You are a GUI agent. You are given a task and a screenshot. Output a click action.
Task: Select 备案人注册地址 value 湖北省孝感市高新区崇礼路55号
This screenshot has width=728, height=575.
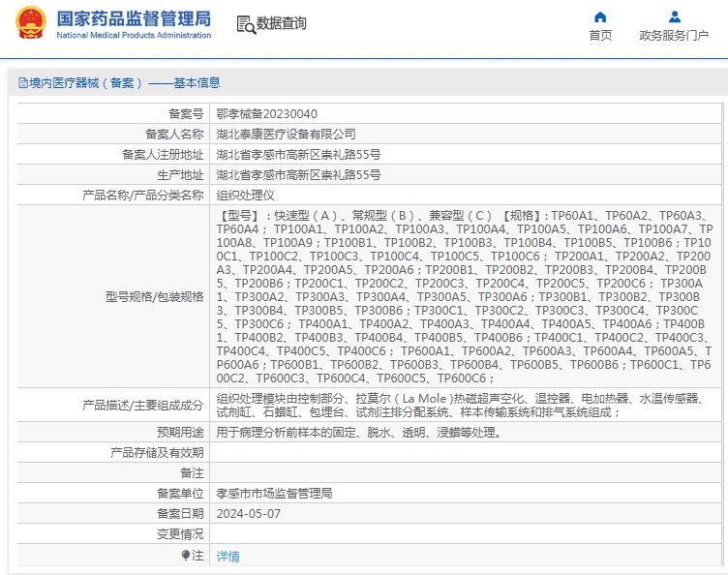298,155
